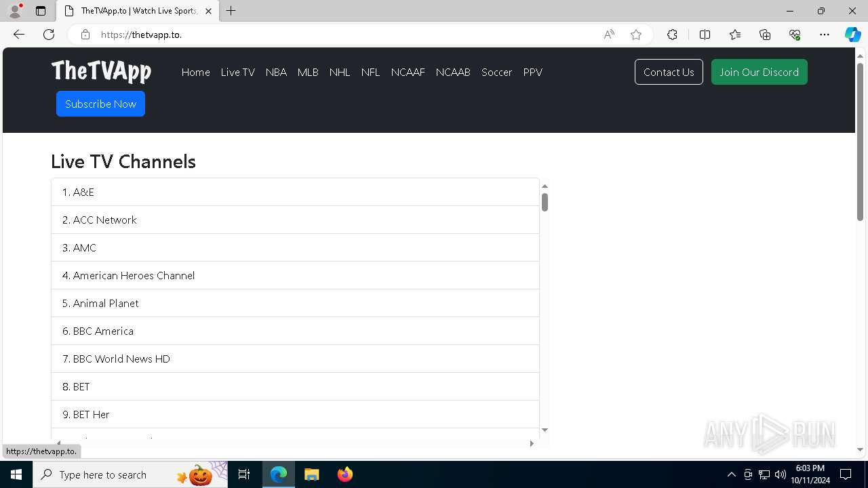Image resolution: width=868 pixels, height=488 pixels.
Task: Click page vertical scrollbar thumb
Action: coord(860,141)
